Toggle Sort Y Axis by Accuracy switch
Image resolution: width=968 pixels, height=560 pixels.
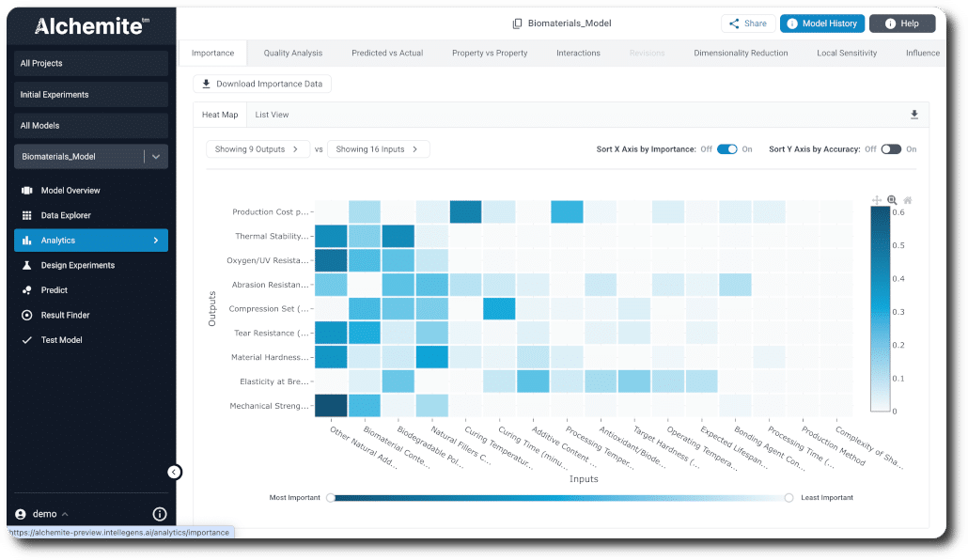coord(890,149)
